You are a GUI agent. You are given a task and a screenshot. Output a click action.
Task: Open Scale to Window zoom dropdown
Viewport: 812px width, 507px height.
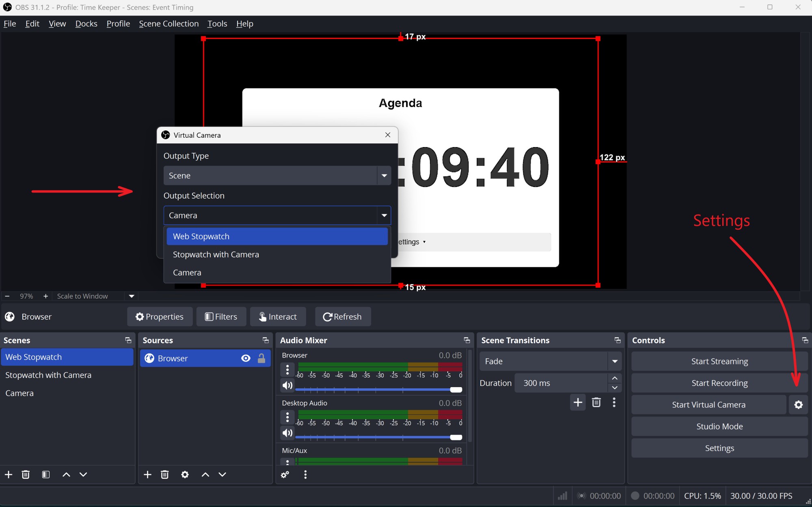pos(131,296)
